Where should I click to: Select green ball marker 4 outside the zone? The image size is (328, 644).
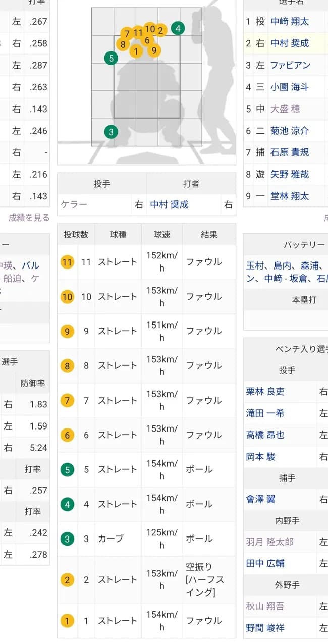(x=177, y=29)
